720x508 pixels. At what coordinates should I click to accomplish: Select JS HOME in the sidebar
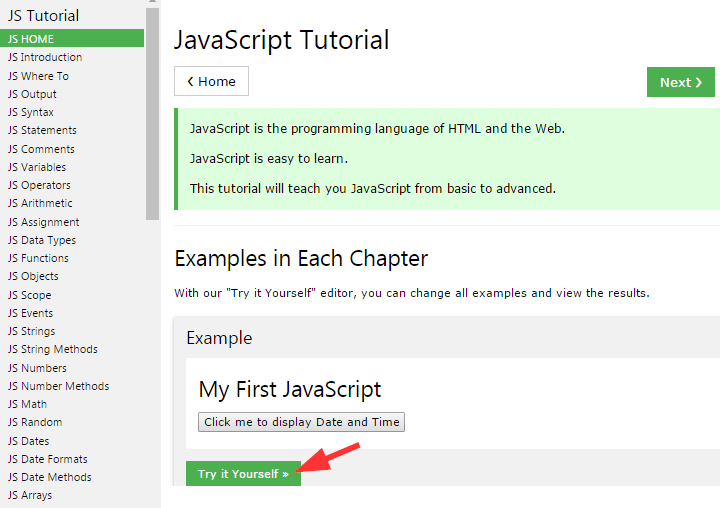click(x=72, y=39)
